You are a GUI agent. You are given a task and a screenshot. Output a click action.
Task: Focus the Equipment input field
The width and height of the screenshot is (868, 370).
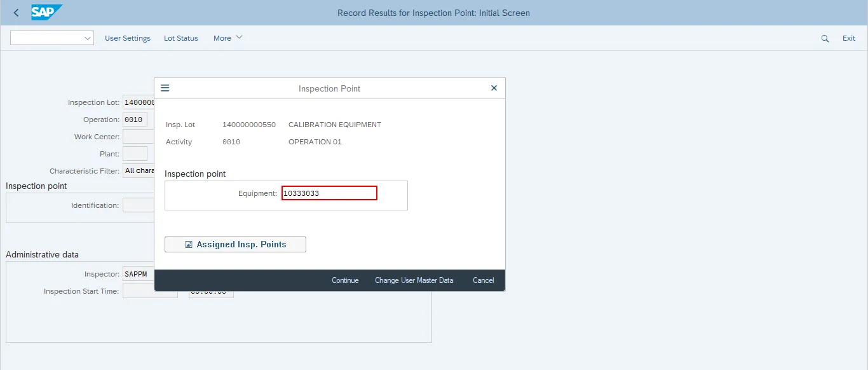tap(329, 193)
